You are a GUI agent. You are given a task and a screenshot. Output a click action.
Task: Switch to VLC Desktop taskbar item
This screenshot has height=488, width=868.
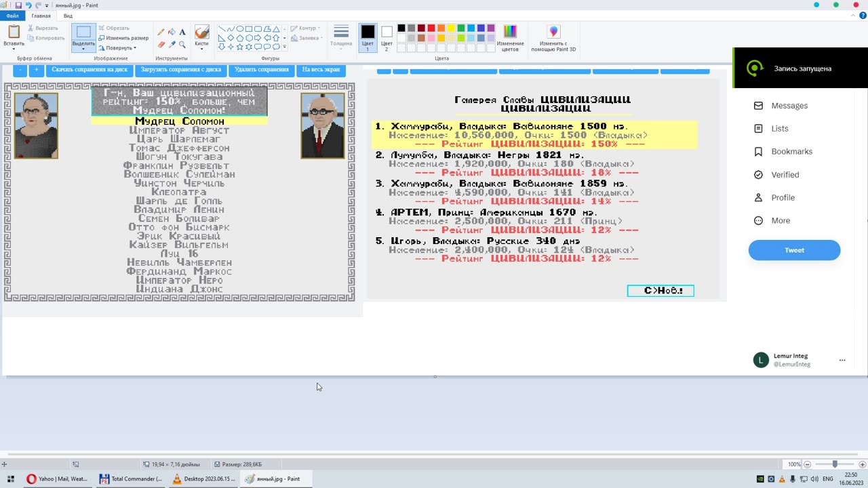coord(203,479)
